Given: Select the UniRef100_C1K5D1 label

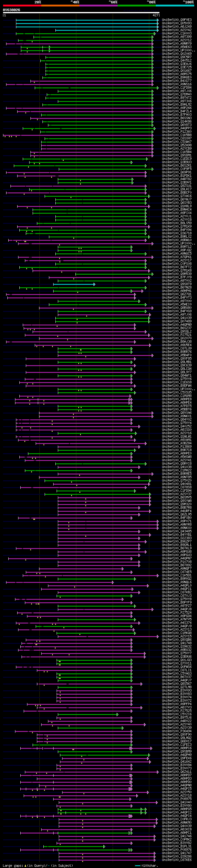Looking at the screenshot, I should click(177, 575).
